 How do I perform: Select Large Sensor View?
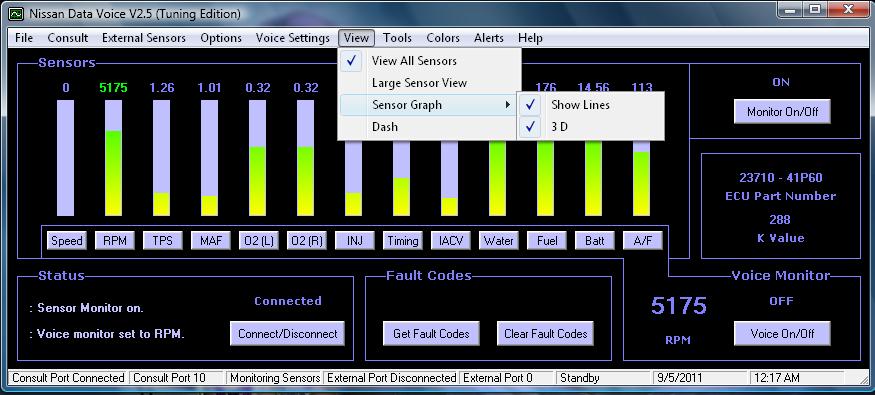coord(429,83)
